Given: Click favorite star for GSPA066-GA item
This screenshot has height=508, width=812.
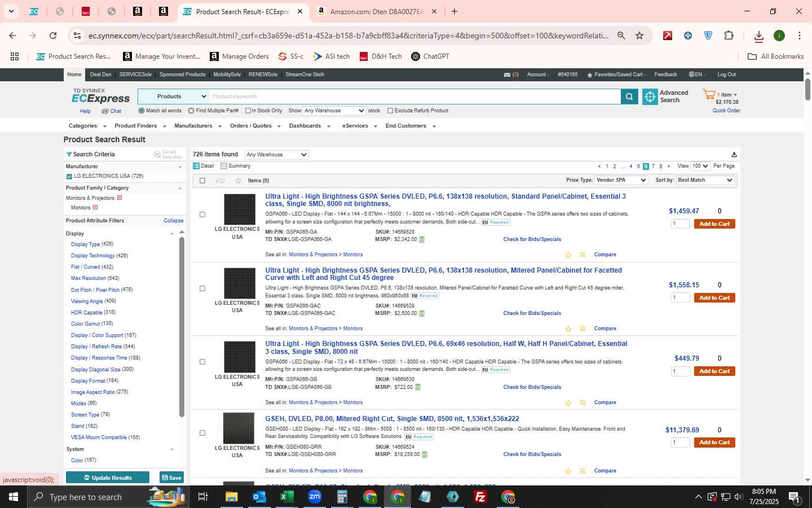Looking at the screenshot, I should [x=568, y=255].
